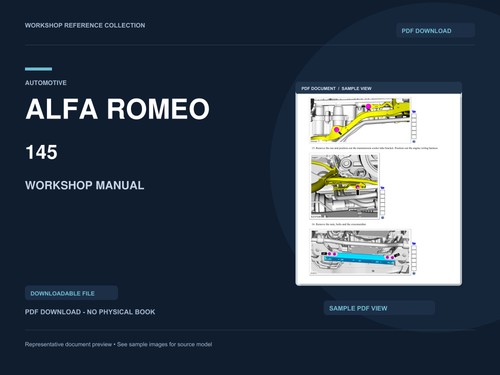Click the '145' model number
Image resolution: width=500 pixels, height=375 pixels.
[41, 152]
